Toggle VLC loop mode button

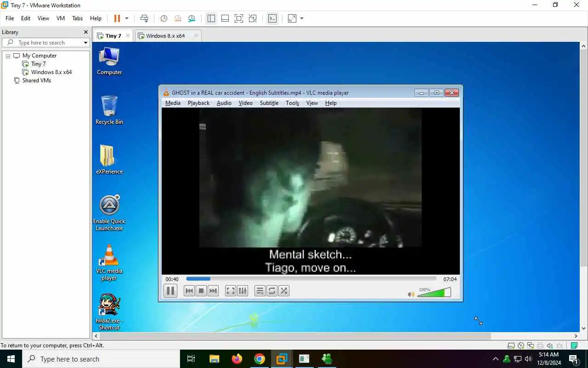[x=272, y=291]
